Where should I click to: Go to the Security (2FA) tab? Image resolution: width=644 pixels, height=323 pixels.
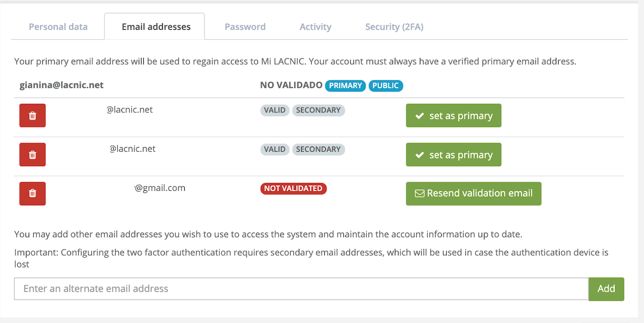click(x=394, y=27)
